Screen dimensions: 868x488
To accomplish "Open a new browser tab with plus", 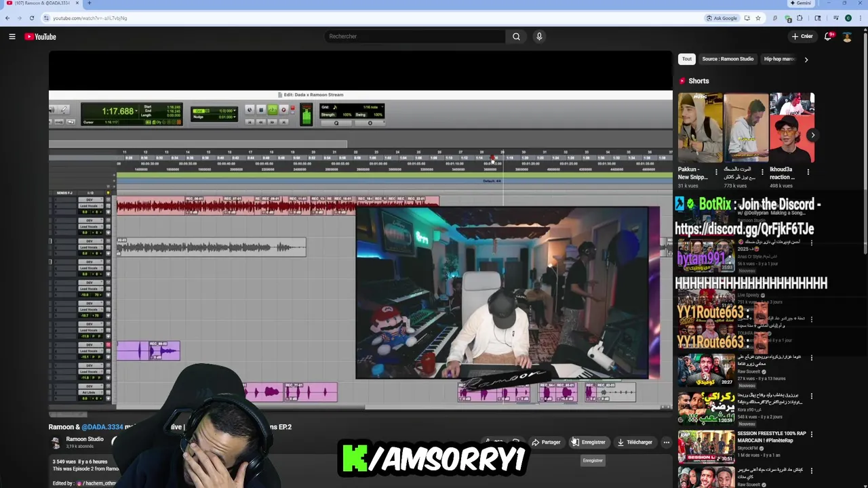I will click(89, 3).
